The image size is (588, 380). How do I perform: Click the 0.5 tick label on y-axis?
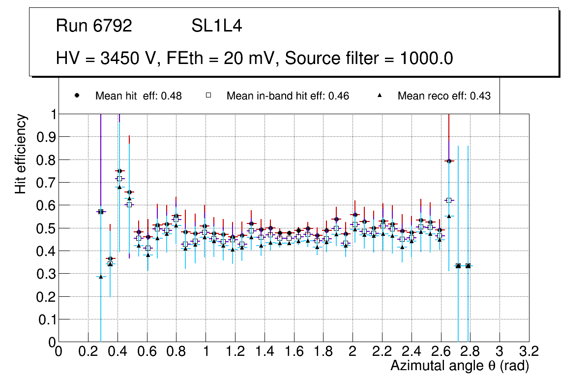point(47,228)
